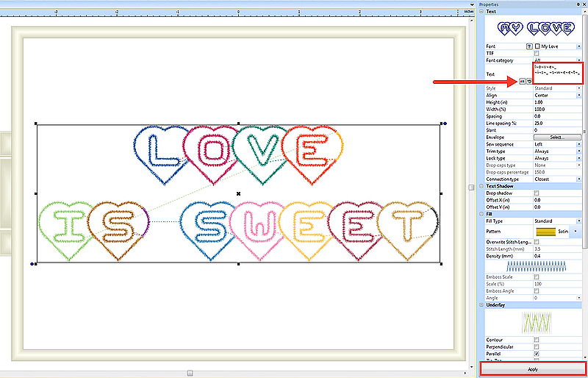Click the font help question-mark icon

point(529,46)
